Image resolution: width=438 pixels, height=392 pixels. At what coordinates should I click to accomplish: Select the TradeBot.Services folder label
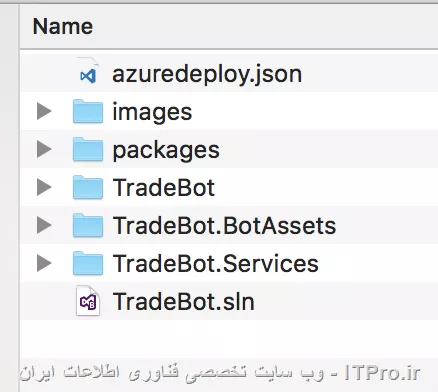coord(216,263)
